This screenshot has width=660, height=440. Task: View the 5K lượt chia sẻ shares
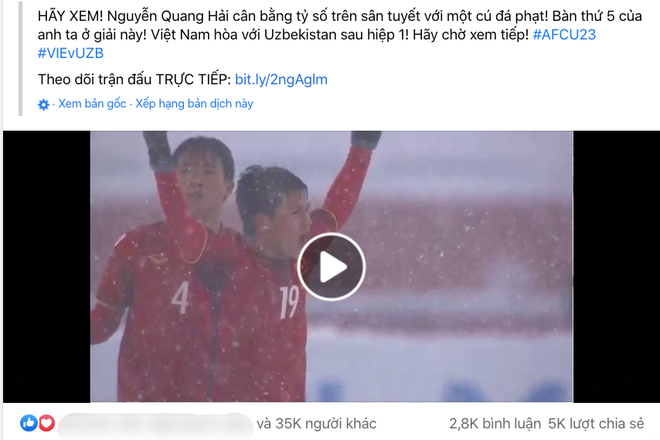click(596, 424)
